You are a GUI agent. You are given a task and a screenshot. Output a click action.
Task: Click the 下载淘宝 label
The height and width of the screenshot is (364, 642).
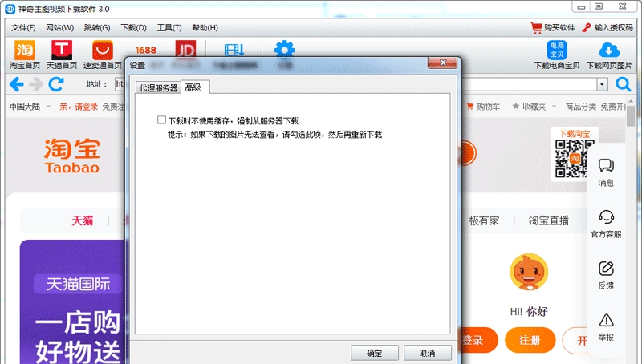pyautogui.click(x=575, y=134)
